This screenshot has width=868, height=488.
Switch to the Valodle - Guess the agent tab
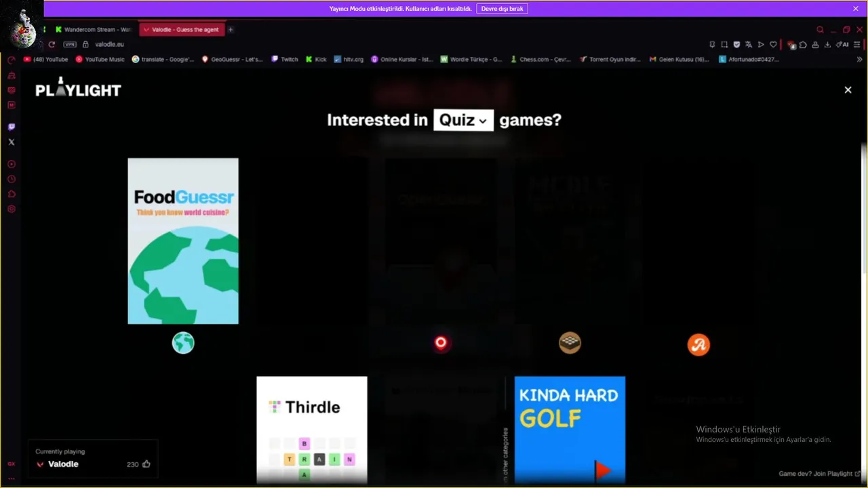pos(181,30)
